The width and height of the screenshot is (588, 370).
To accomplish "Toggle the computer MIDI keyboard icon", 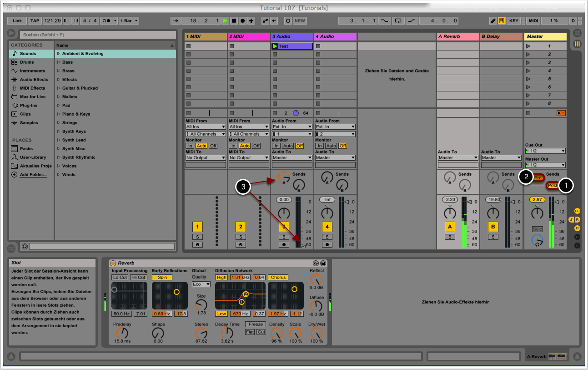I will pyautogui.click(x=502, y=20).
